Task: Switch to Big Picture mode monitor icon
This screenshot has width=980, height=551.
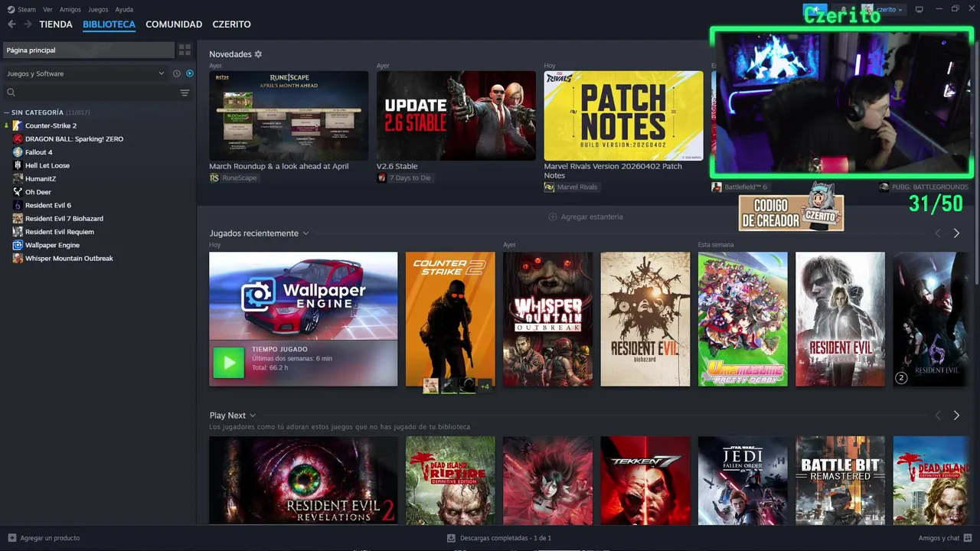Action: tap(920, 9)
